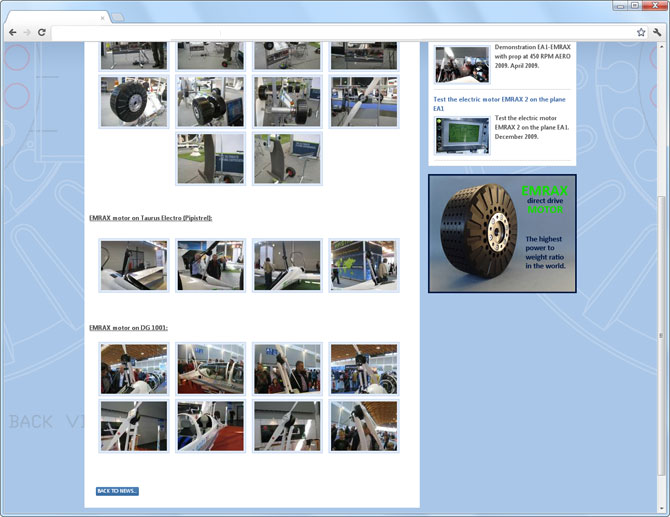Open the EMRAX 2 test display thumbnail
Screen dimensions: 670x517
coord(462,135)
